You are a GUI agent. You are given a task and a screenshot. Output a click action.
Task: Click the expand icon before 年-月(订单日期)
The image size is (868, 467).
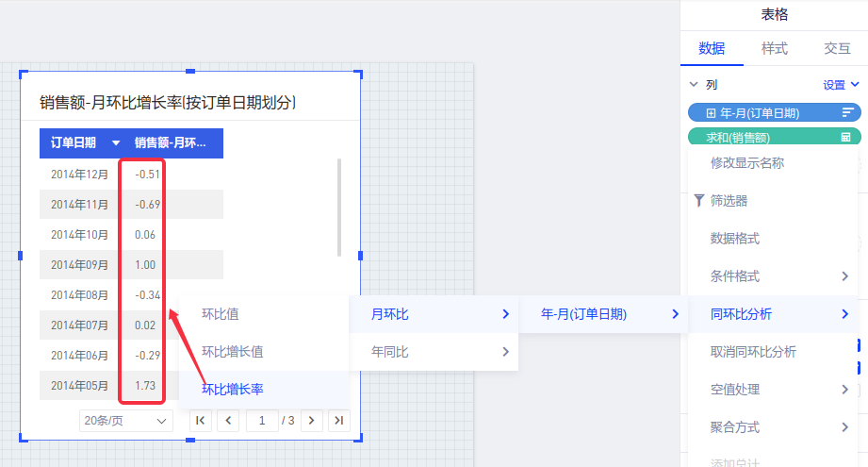tap(712, 113)
